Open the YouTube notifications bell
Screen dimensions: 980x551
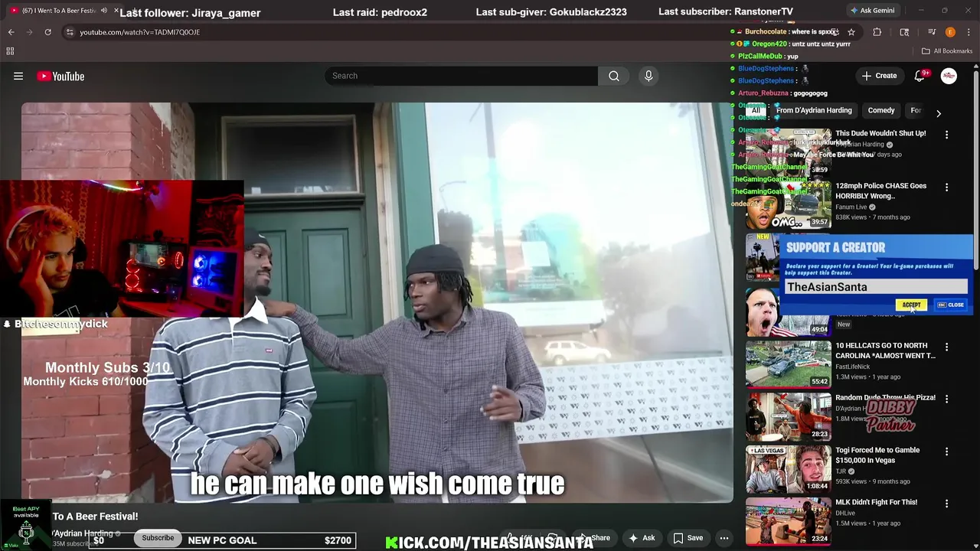point(920,76)
